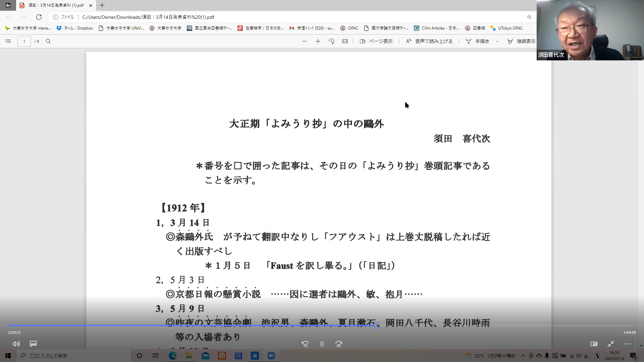Open the ページ表示 page view option
The width and height of the screenshot is (644, 362).
(x=376, y=41)
